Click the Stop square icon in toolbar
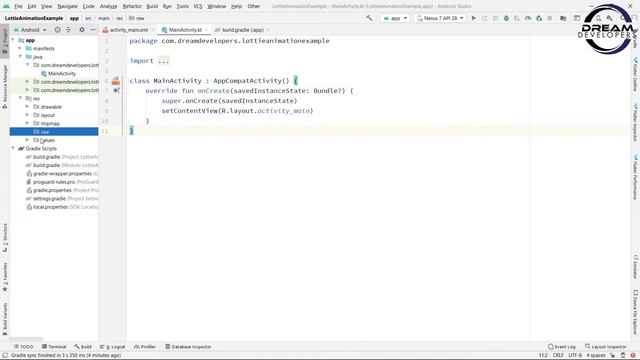 click(550, 18)
